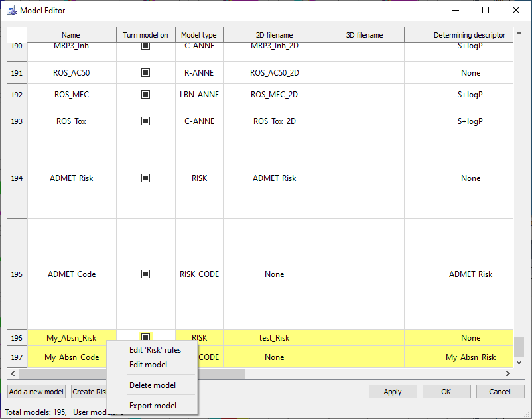Click the RISK_CODE model type cell of ADMET_Code
The width and height of the screenshot is (532, 419).
199,274
